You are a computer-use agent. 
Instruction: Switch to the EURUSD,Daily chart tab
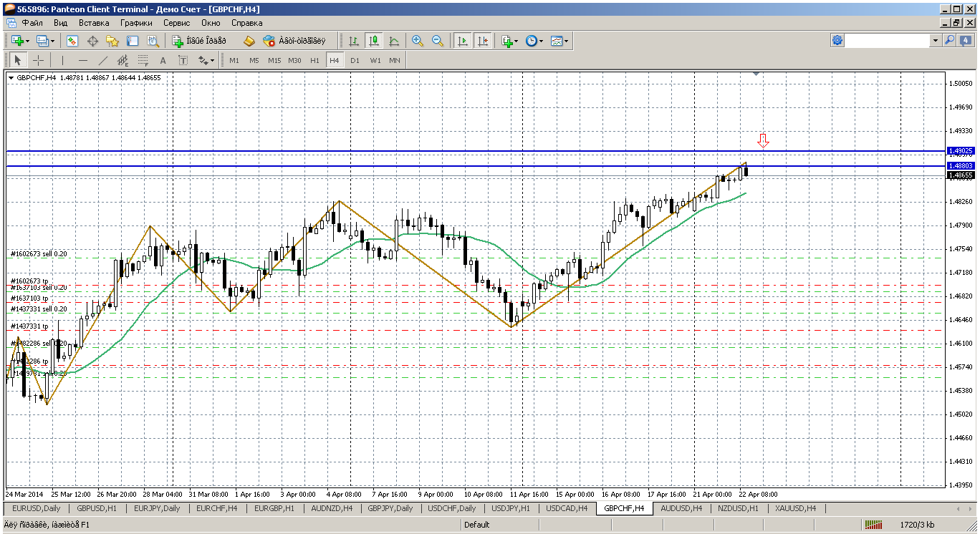[x=35, y=508]
